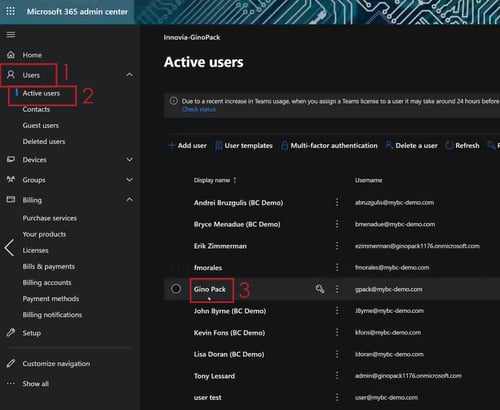The height and width of the screenshot is (410, 500).
Task: Open the user test display name
Action: point(208,397)
